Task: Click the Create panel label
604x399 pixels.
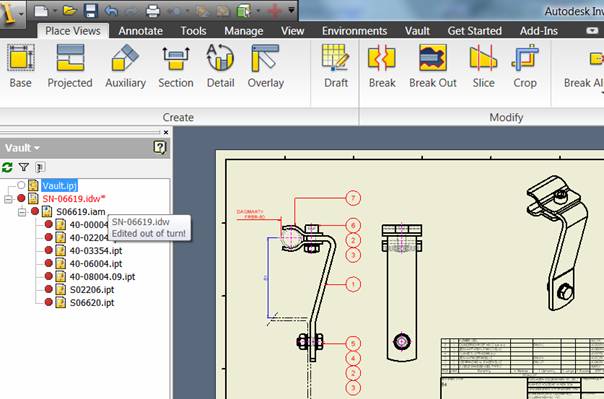Action: point(178,117)
